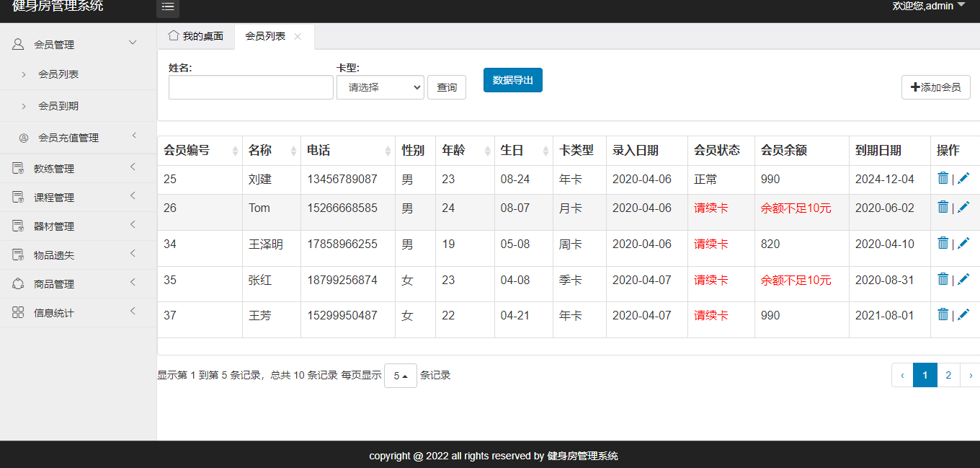980x468 pixels.
Task: Click the 添加会员 button
Action: tap(936, 87)
